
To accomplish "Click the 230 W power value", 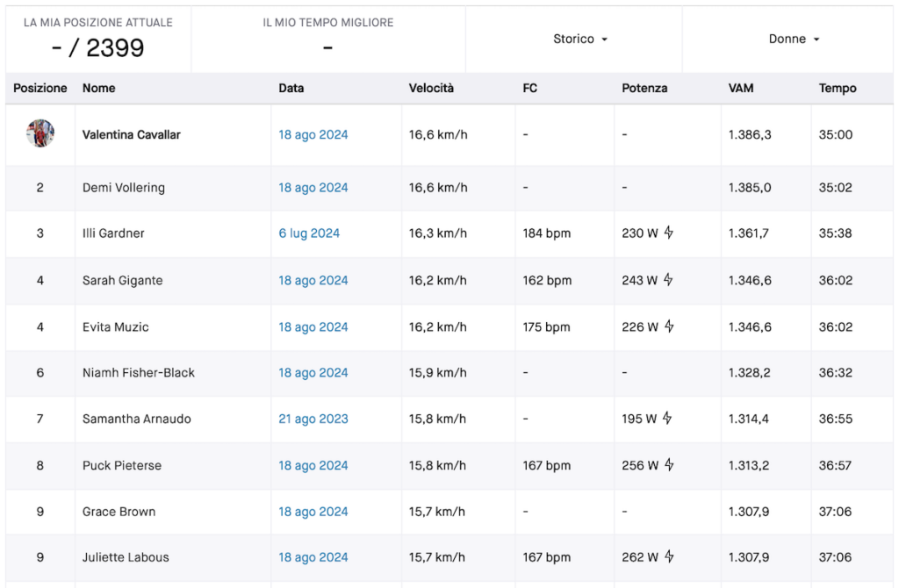I will 640,233.
